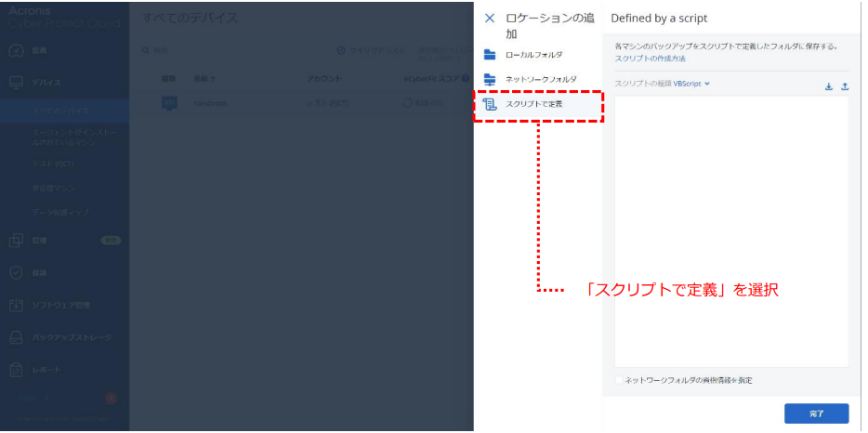Click inside the script text area

pos(731,230)
